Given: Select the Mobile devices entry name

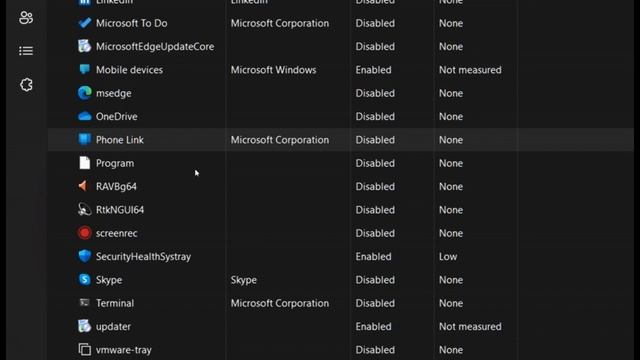Looking at the screenshot, I should click(x=129, y=70).
